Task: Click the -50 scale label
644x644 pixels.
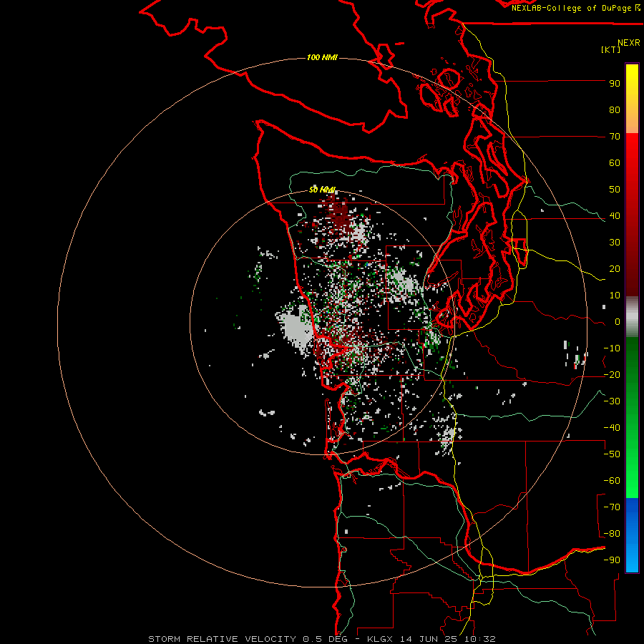Action: [x=612, y=454]
